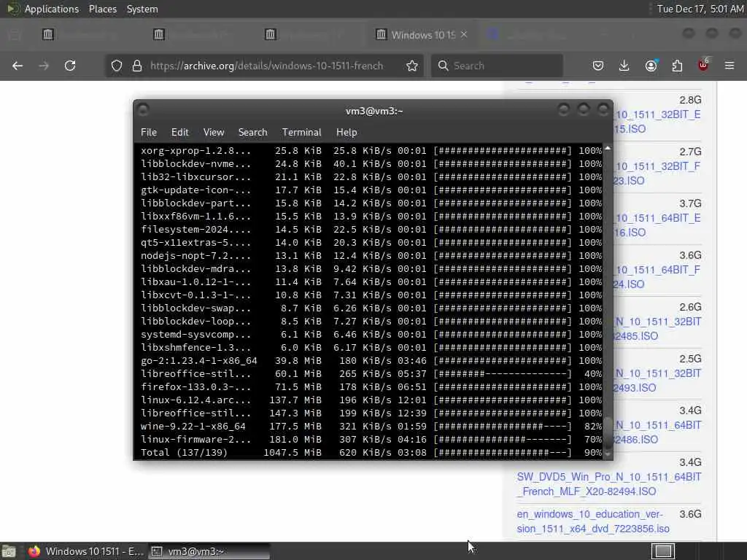Open the 2.8G 10_1511_32BIT_E ISO link
Image resolution: width=747 pixels, height=560 pixels.
pos(657,122)
